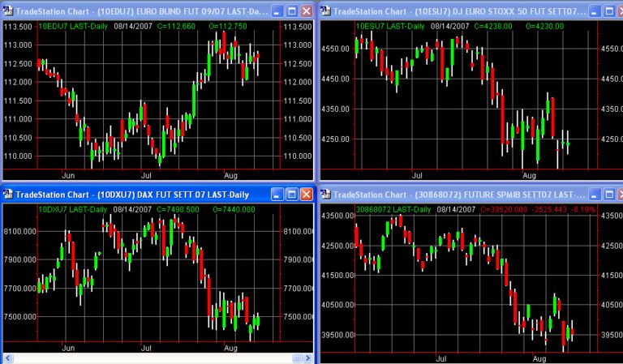Image resolution: width=623 pixels, height=364 pixels.
Task: Minimize the SPMIB future chart window
Action: (594, 195)
